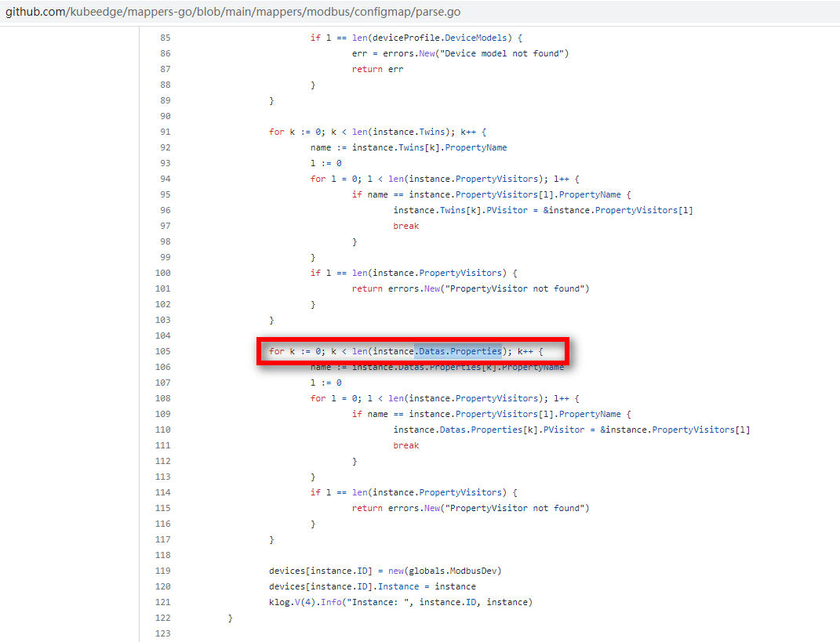Click the PropertyName token on line 92
The width and height of the screenshot is (840, 642).
click(x=478, y=147)
